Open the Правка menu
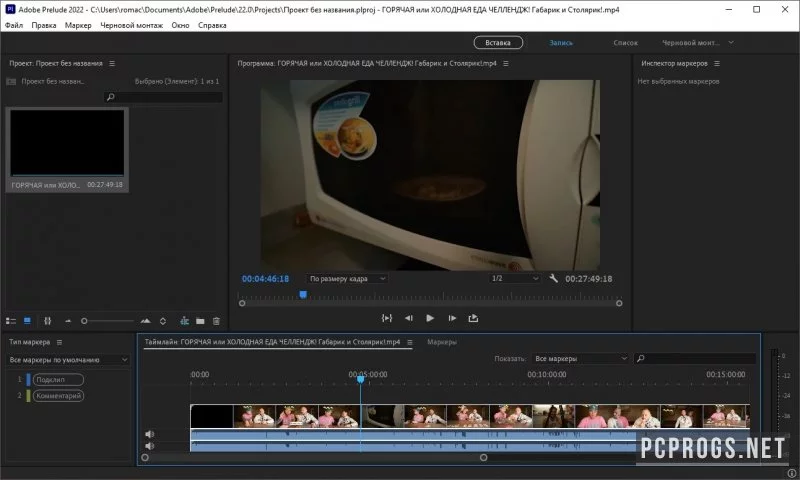 44,25
